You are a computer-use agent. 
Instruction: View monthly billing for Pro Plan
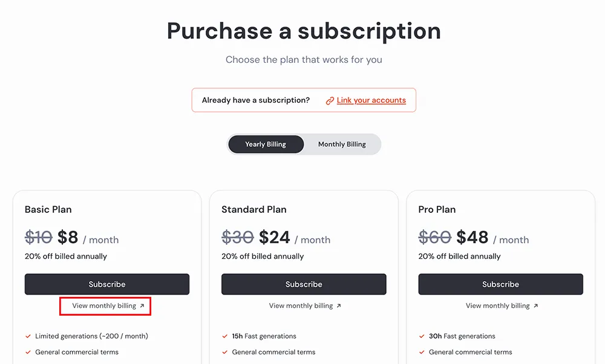pyautogui.click(x=497, y=306)
